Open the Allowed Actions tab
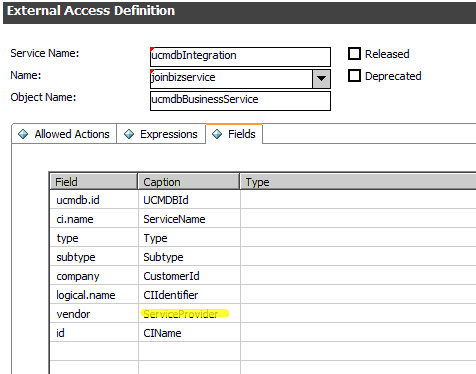Screen dimensions: 476x374 click(x=64, y=134)
